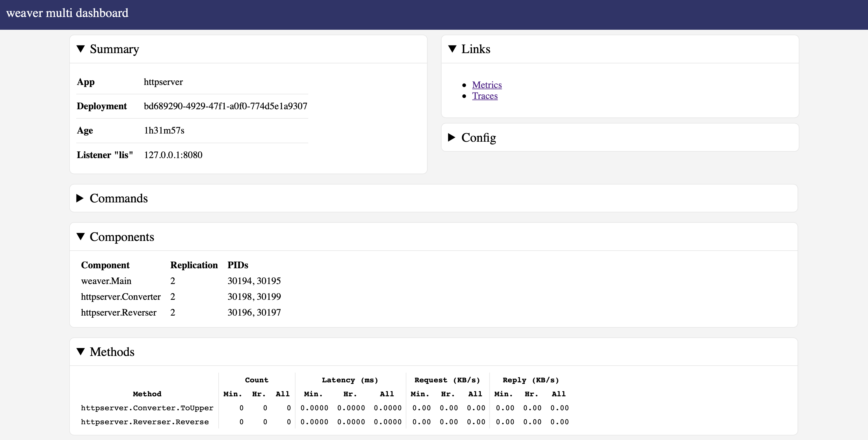This screenshot has height=440, width=868.
Task: Collapse the Links panel
Action: [x=469, y=49]
